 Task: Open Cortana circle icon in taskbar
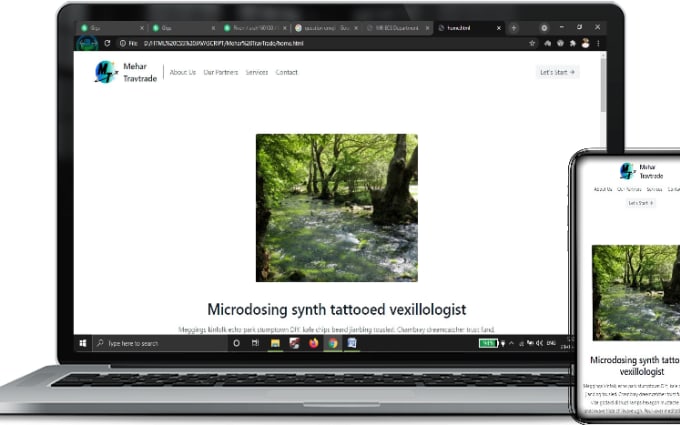coord(236,343)
